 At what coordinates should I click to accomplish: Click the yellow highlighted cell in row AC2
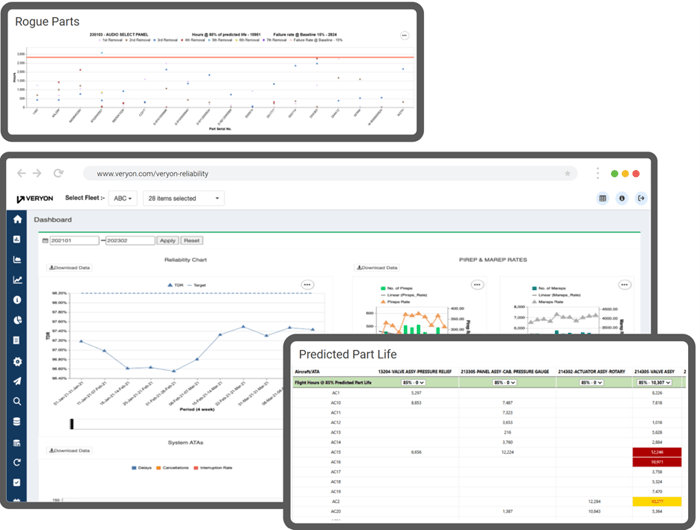[x=657, y=501]
